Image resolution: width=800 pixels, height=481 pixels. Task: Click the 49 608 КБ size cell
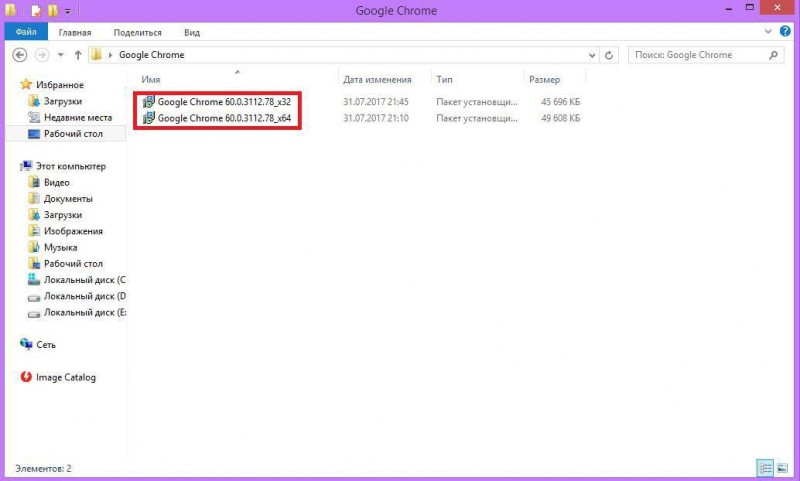[x=560, y=118]
